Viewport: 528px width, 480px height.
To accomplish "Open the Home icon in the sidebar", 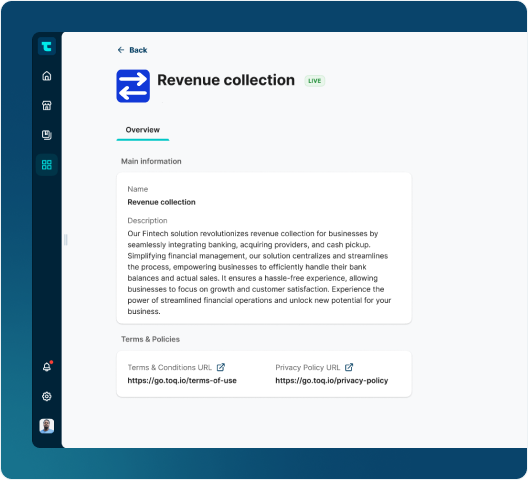I will pos(47,76).
